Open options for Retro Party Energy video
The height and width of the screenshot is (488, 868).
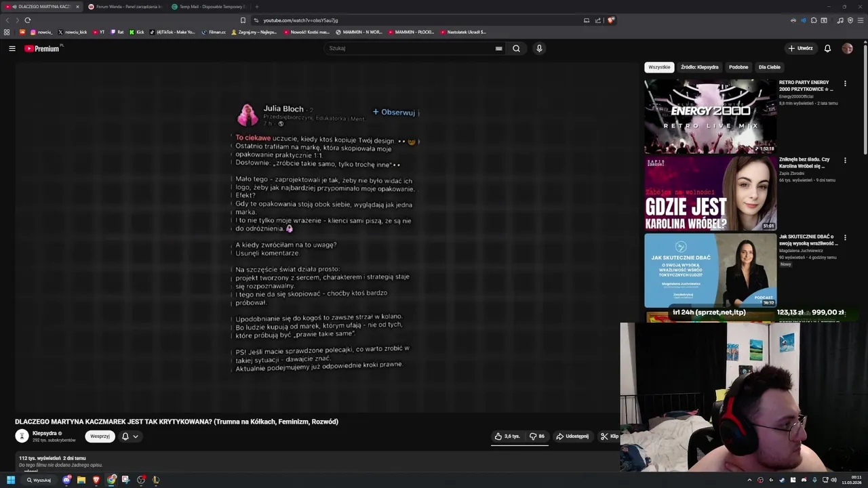845,83
